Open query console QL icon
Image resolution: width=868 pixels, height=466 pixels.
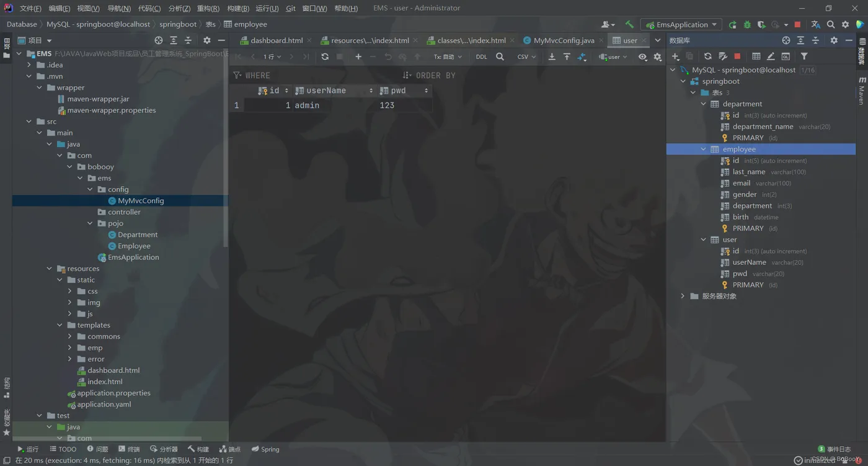coord(786,56)
